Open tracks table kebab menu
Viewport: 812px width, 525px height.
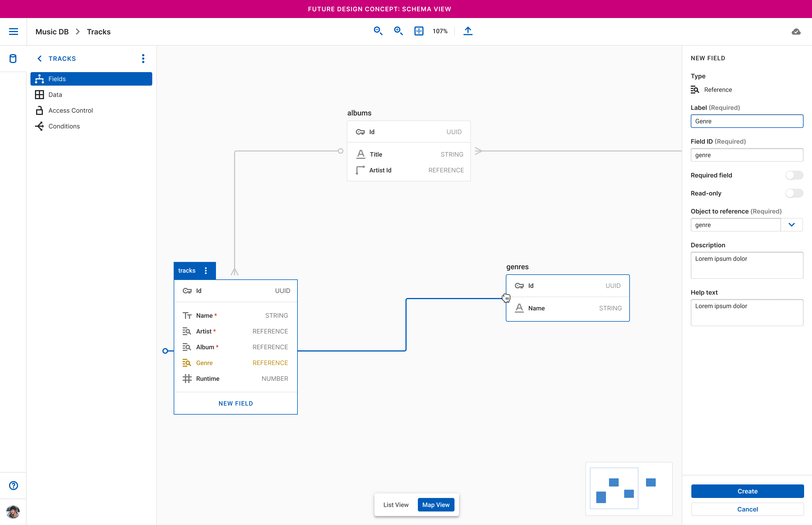(206, 271)
